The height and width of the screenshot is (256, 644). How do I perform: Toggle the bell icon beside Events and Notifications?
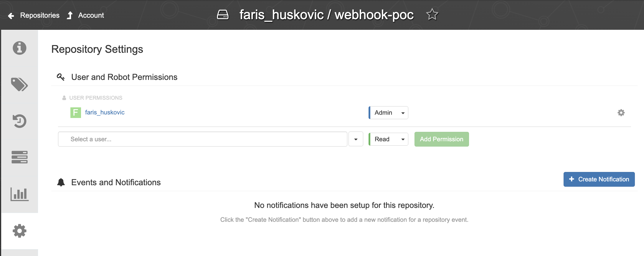tap(61, 182)
